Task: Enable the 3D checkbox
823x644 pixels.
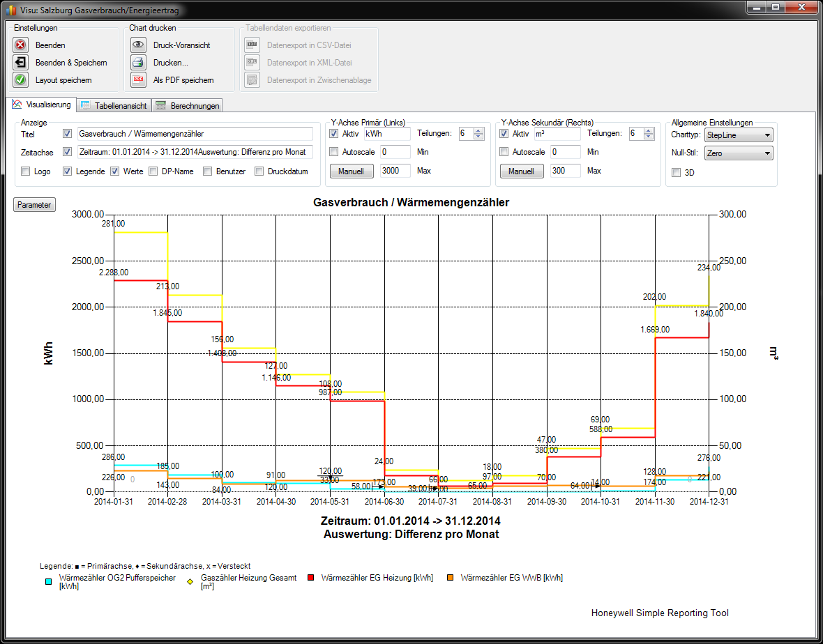Action: [x=676, y=173]
